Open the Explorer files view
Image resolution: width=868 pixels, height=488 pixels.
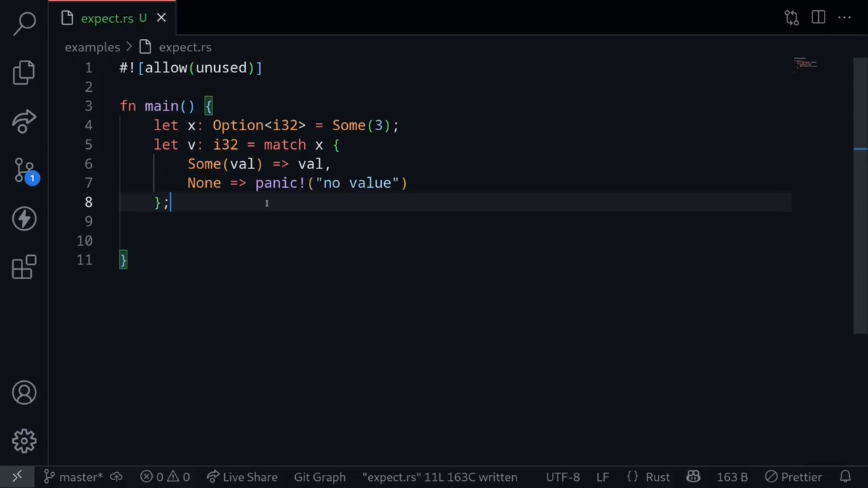pyautogui.click(x=24, y=72)
